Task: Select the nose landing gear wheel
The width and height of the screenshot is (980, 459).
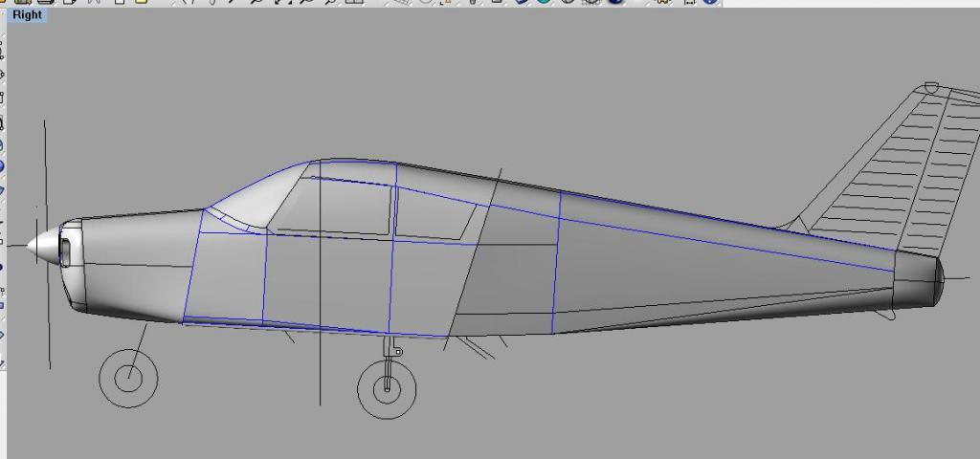Action: [x=128, y=377]
